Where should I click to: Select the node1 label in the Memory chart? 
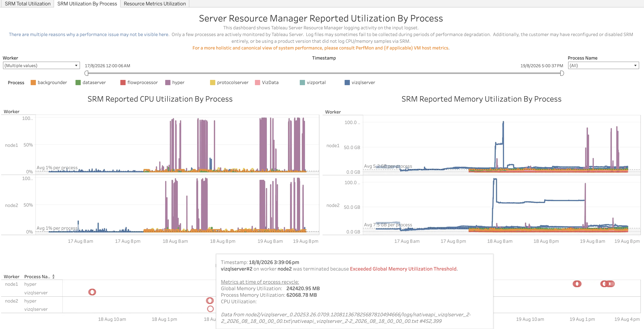click(x=333, y=146)
